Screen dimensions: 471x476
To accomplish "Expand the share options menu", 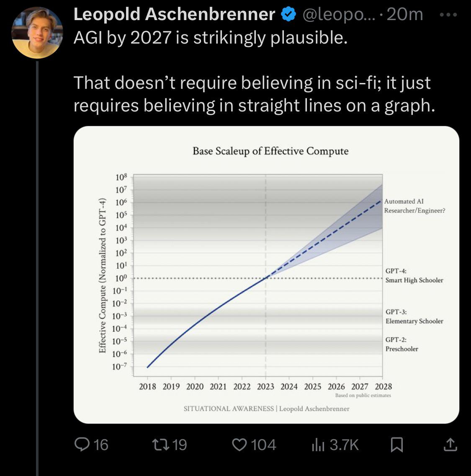I will [x=450, y=445].
